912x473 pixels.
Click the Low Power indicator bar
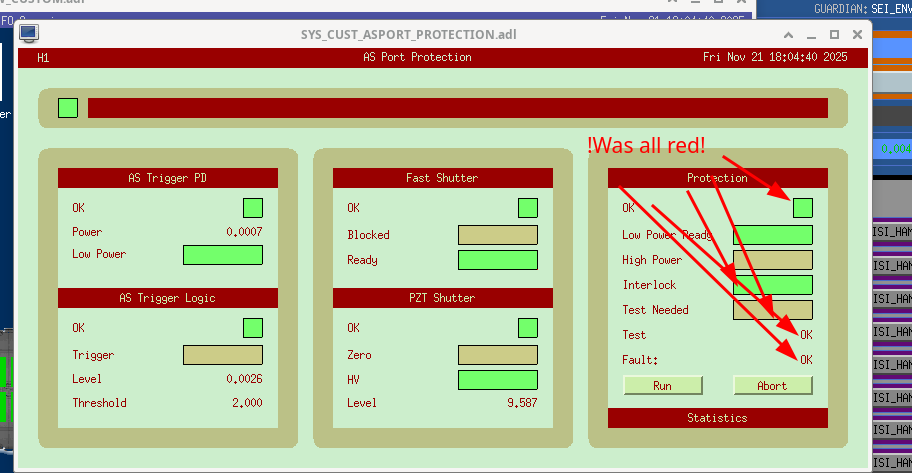pyautogui.click(x=222, y=255)
